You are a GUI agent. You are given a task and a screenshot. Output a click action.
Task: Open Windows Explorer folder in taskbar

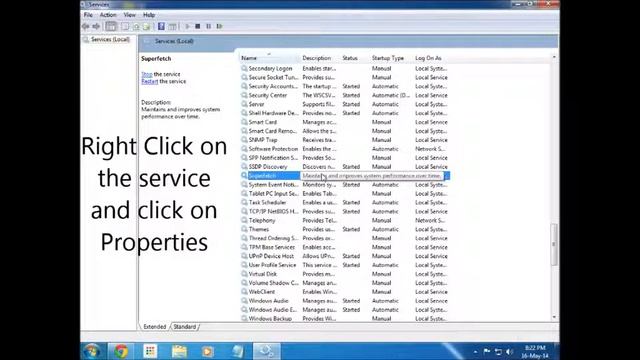[x=179, y=351]
